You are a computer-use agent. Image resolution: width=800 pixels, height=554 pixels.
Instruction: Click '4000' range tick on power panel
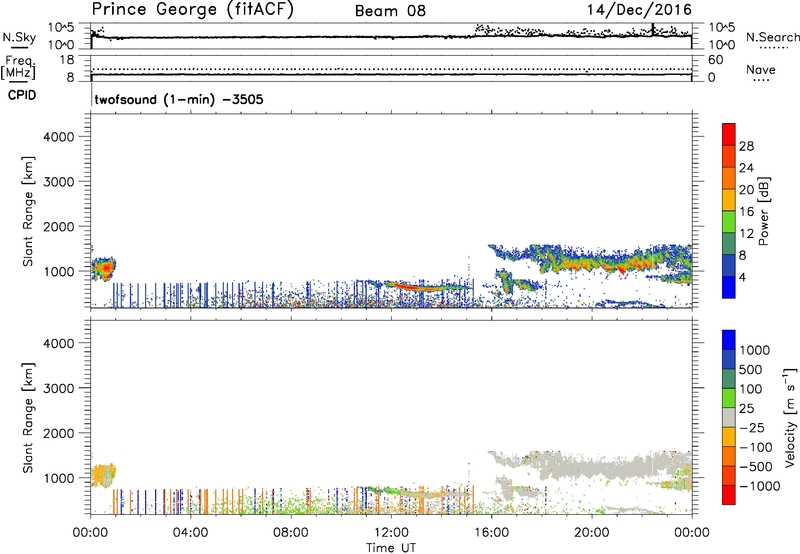pos(59,137)
